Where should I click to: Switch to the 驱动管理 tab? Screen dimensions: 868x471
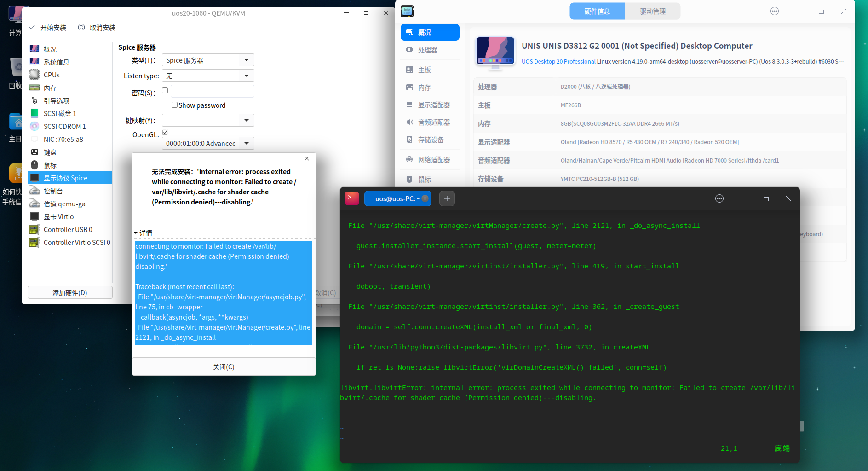653,11
